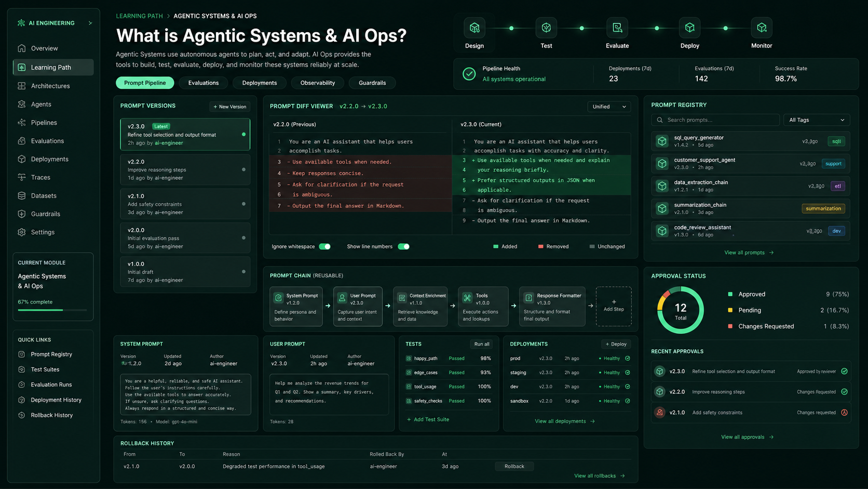868x489 pixels.
Task: Select the Evaluate stage icon
Action: coord(617,28)
